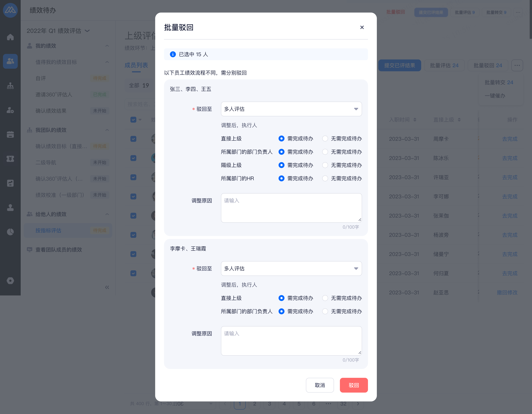The width and height of the screenshot is (532, 414).
Task: Expand the 2022年 Q1 绩效评估 selector
Action: click(x=58, y=31)
